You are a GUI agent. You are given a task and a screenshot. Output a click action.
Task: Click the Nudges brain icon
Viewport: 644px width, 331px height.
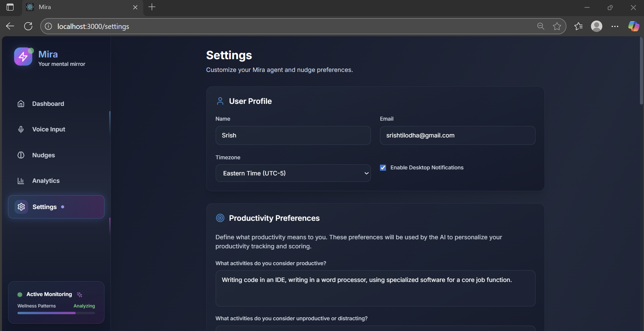click(21, 155)
